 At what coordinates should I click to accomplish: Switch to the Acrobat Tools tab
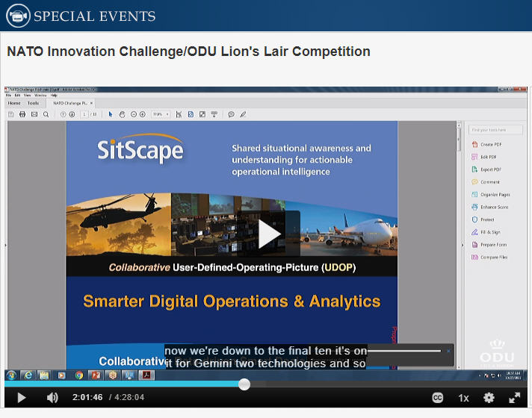(33, 103)
